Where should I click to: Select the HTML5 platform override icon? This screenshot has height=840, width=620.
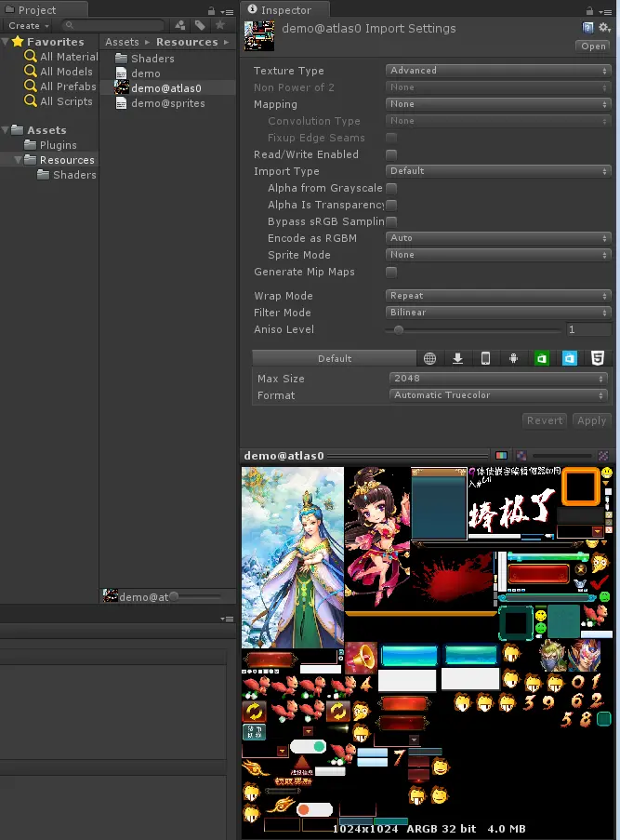tap(598, 358)
